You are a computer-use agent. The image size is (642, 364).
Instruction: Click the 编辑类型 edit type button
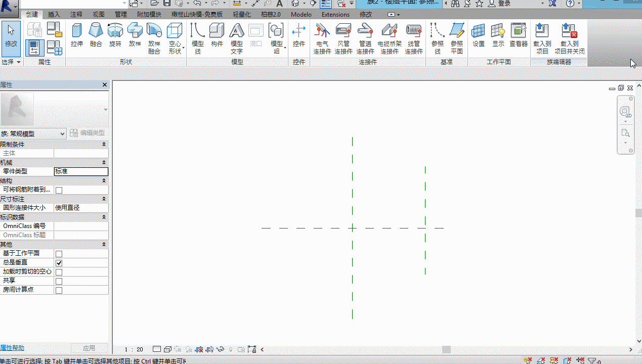point(88,133)
